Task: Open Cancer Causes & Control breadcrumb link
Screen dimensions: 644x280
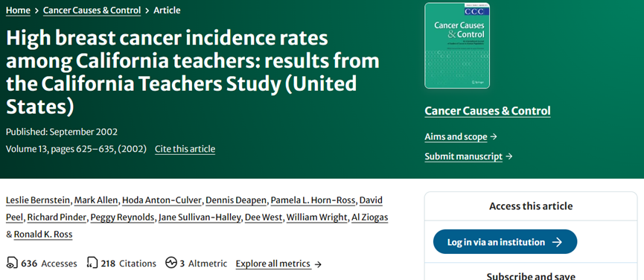Action: 92,10
